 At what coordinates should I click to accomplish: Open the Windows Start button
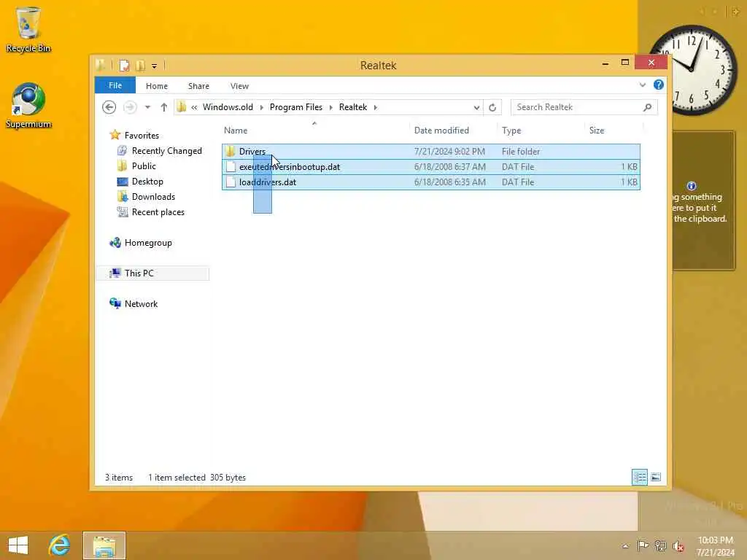18,545
